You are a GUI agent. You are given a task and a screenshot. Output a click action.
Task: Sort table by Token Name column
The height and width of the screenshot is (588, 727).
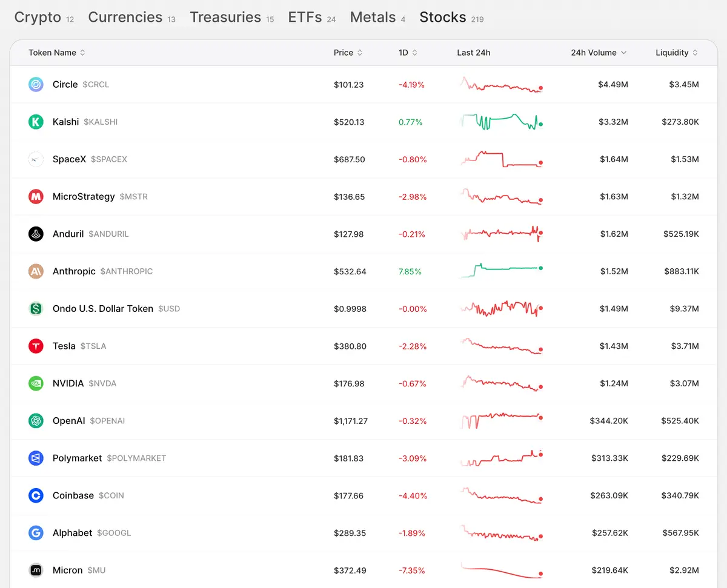click(x=57, y=53)
